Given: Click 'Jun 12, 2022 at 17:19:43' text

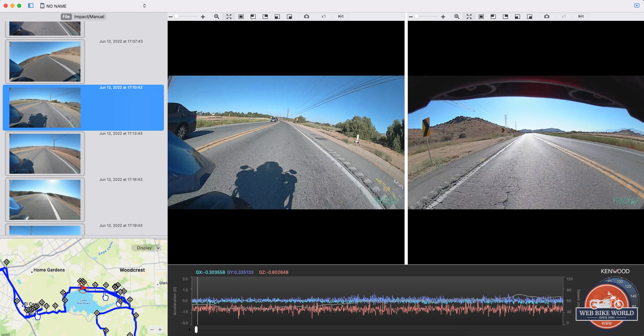Looking at the screenshot, I should pos(121,225).
